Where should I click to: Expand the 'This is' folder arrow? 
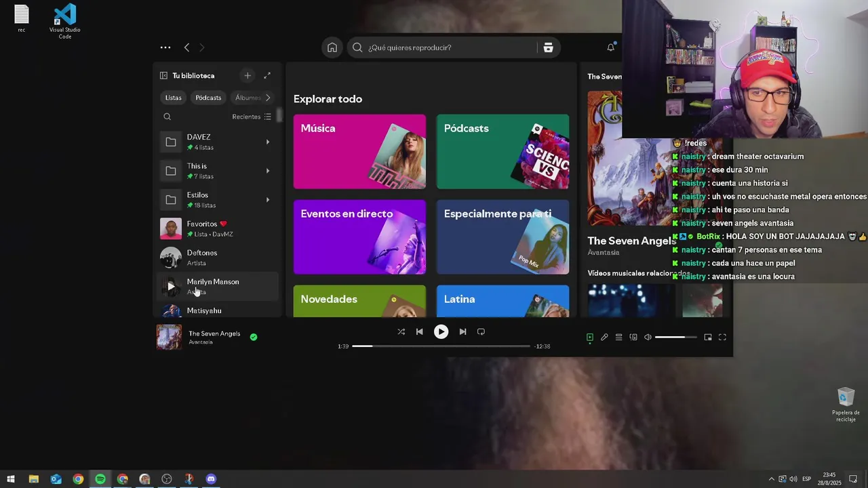[x=268, y=171]
